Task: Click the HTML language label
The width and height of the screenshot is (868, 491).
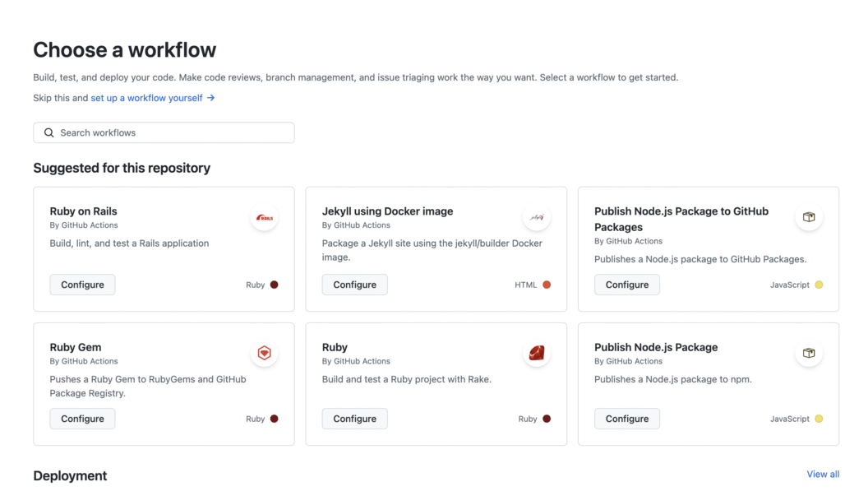Action: click(525, 285)
